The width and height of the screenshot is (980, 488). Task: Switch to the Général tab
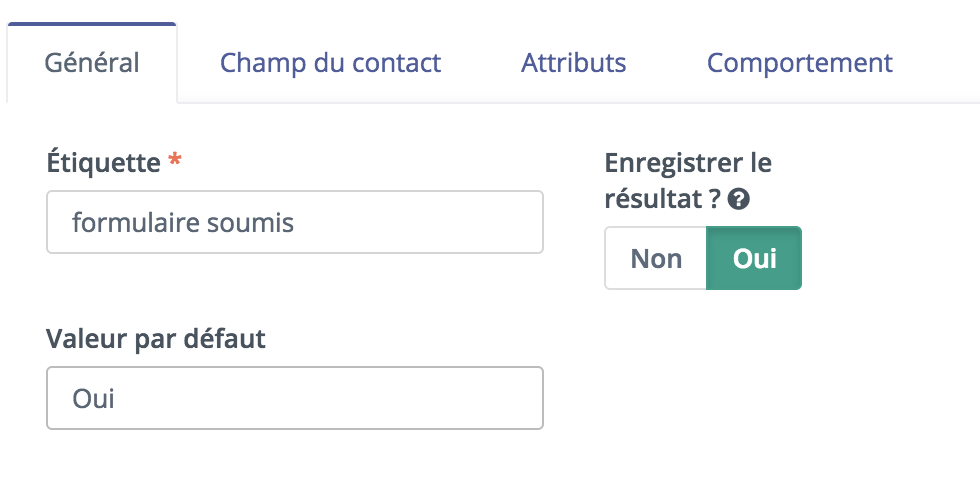click(92, 63)
